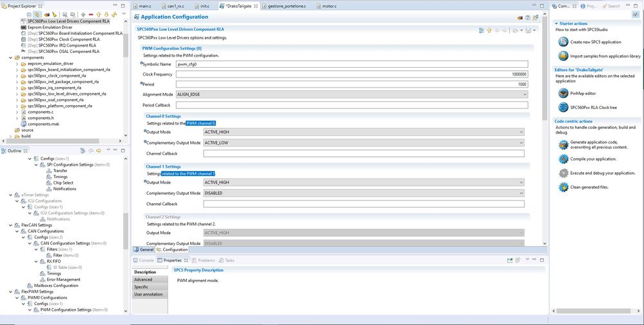Select the components.mak file

(x=44, y=124)
